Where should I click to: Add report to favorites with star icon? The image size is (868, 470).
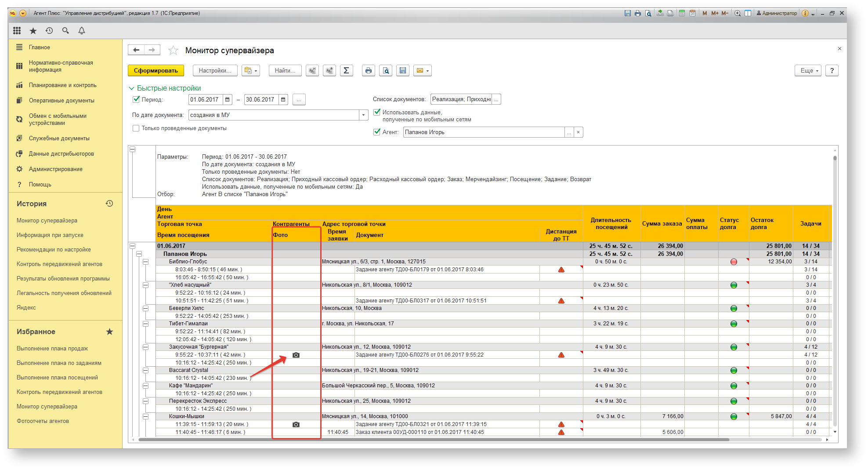[x=173, y=51]
